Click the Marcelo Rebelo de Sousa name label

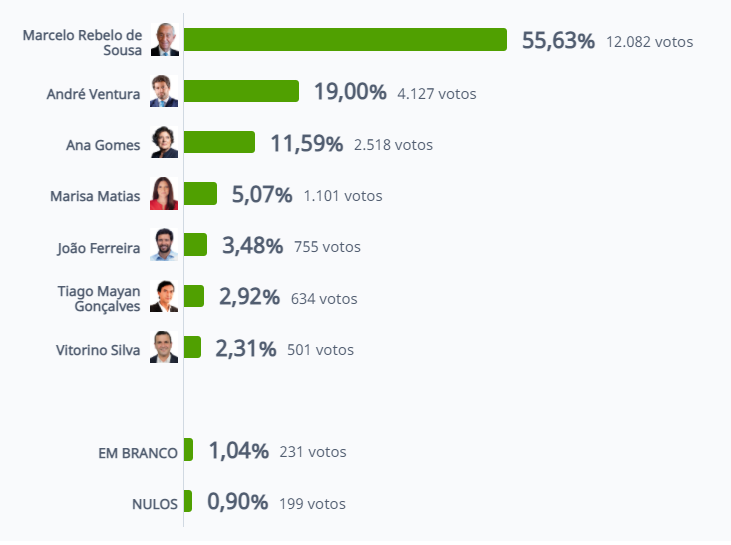(83, 42)
